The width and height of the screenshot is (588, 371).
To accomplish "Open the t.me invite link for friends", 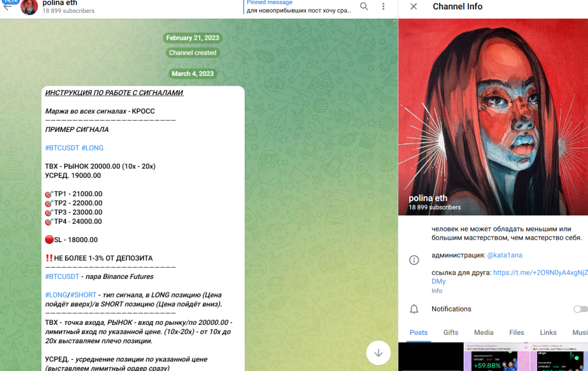I will coord(540,273).
